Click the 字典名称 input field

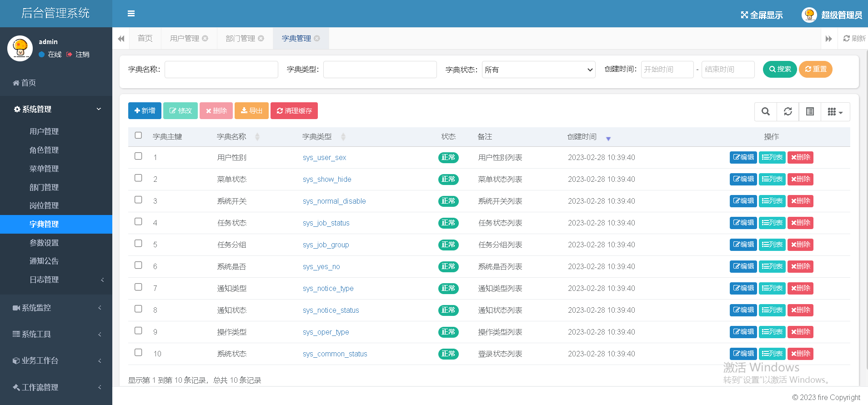[x=221, y=70]
